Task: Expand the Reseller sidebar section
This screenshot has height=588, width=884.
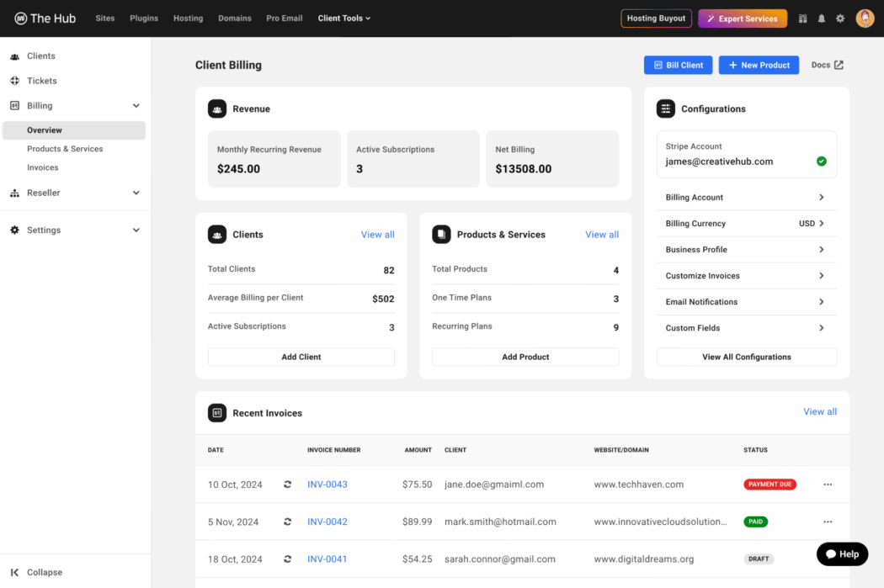Action: (x=136, y=193)
